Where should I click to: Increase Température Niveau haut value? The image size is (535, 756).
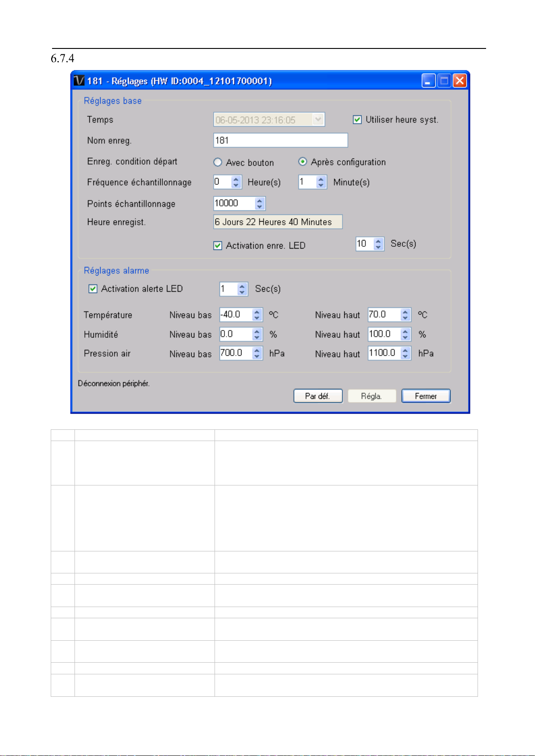point(406,312)
